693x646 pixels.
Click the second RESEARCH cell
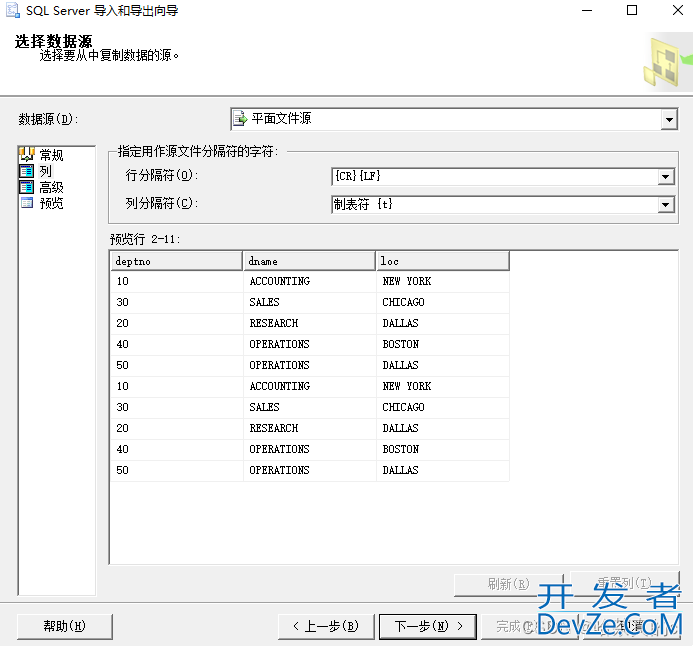309,428
